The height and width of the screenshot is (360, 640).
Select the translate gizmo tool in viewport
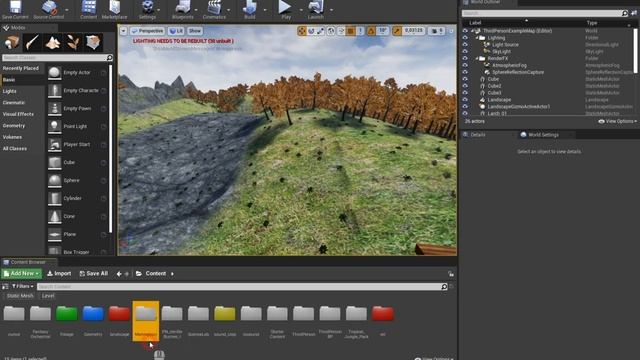pos(302,31)
